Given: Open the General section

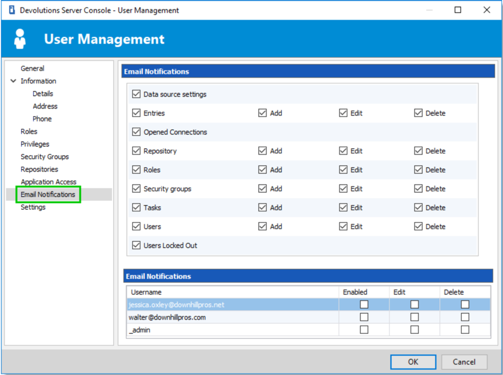Looking at the screenshot, I should point(32,68).
